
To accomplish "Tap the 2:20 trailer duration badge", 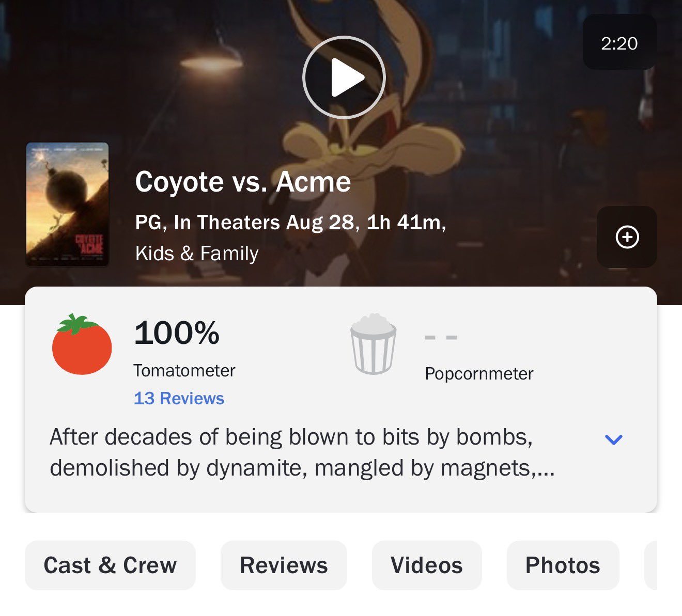I will (619, 43).
